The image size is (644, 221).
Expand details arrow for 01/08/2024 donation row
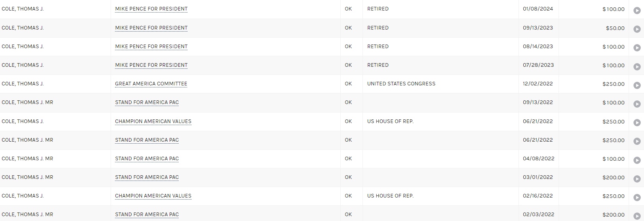(637, 11)
